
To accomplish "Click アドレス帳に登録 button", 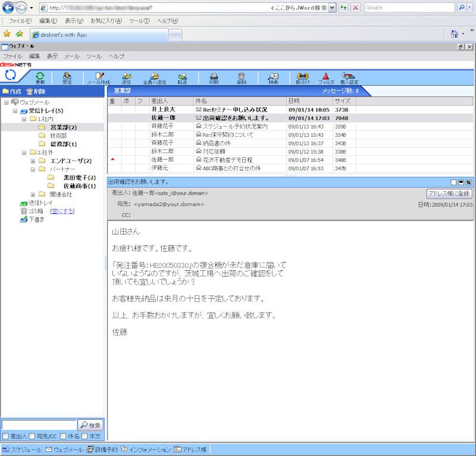I will tap(449, 193).
